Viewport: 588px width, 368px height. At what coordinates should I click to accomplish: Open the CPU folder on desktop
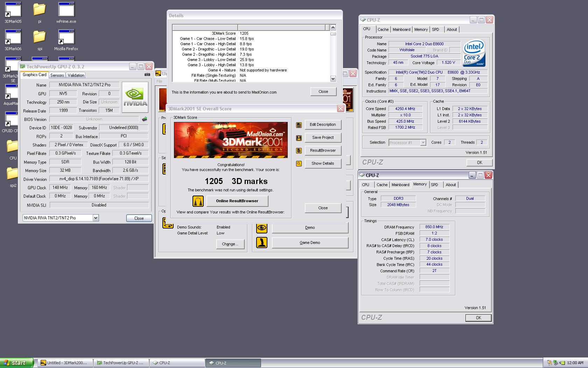click(13, 149)
